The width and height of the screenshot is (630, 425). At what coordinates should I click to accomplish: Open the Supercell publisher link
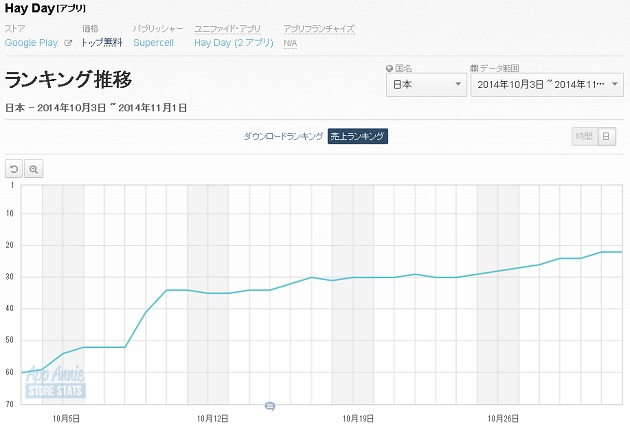point(153,43)
